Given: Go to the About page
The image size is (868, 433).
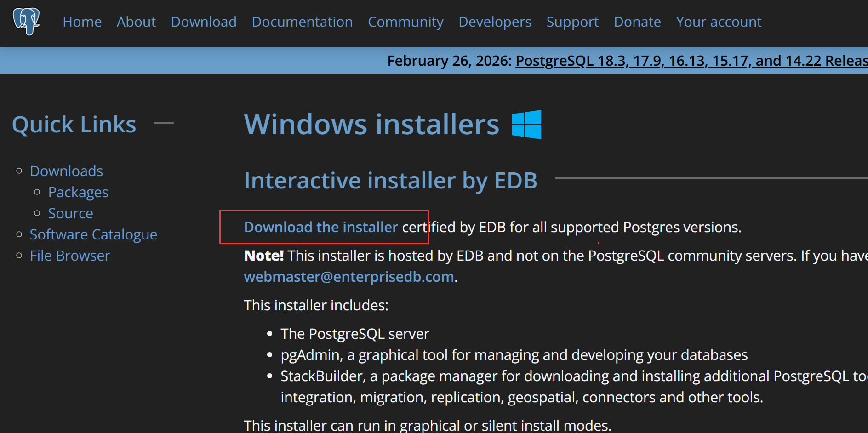Looking at the screenshot, I should (136, 22).
